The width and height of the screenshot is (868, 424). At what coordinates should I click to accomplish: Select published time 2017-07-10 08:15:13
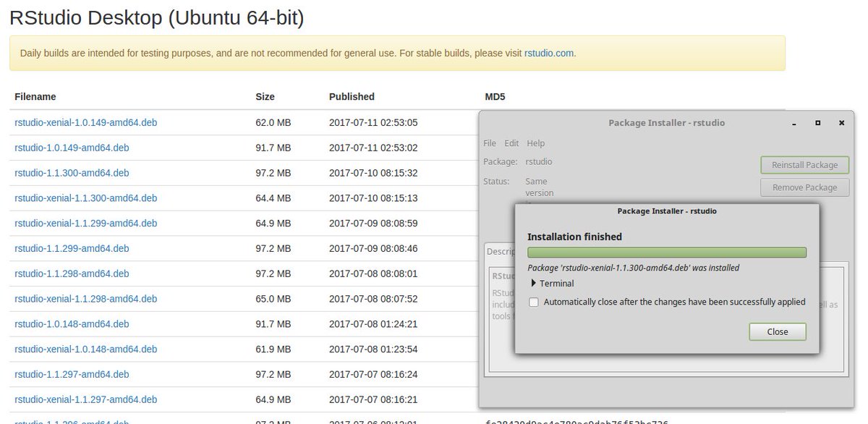point(373,198)
